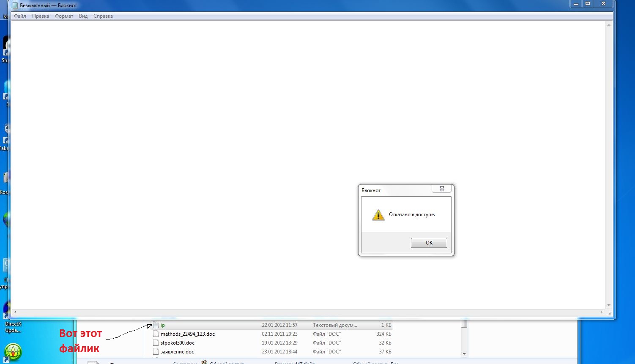This screenshot has width=635, height=364.
Task: Click Notepad horizontal scrollbar right arrow
Action: coord(601,312)
